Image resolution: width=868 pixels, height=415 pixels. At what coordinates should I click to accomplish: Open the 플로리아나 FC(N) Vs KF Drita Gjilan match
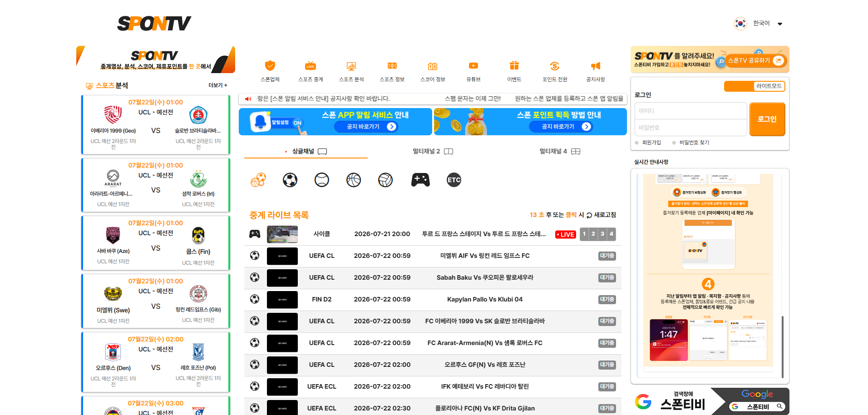(x=485, y=408)
